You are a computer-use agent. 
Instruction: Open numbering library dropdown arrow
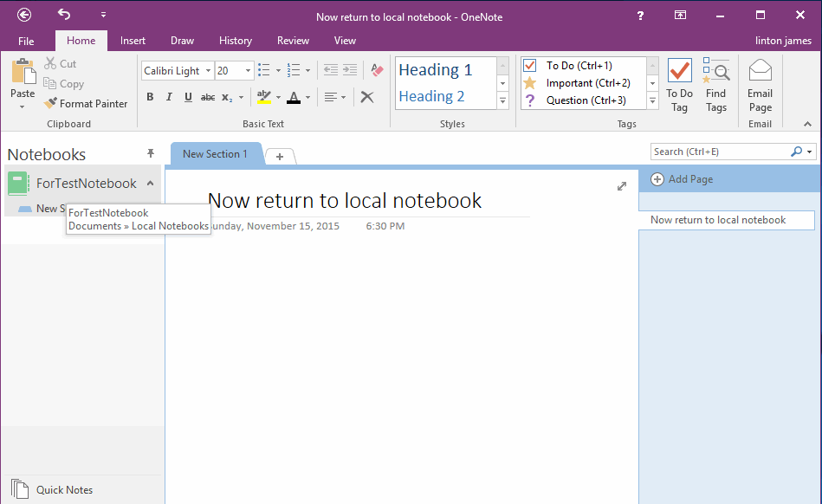tap(307, 70)
